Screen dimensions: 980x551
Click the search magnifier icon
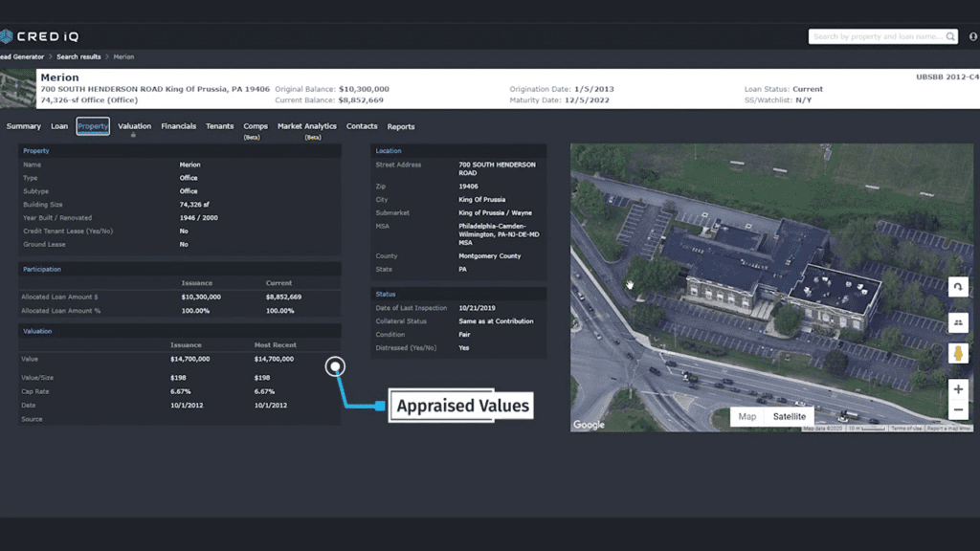click(949, 36)
